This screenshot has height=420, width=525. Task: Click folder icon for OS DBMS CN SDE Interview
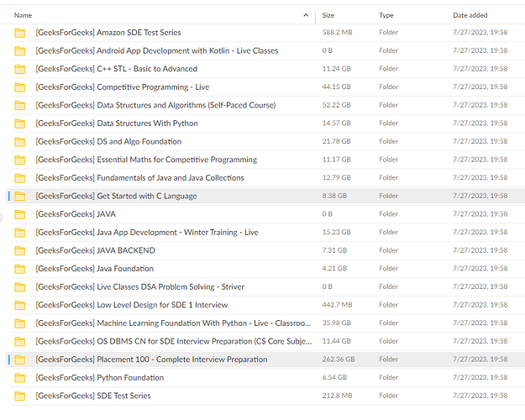coord(20,341)
